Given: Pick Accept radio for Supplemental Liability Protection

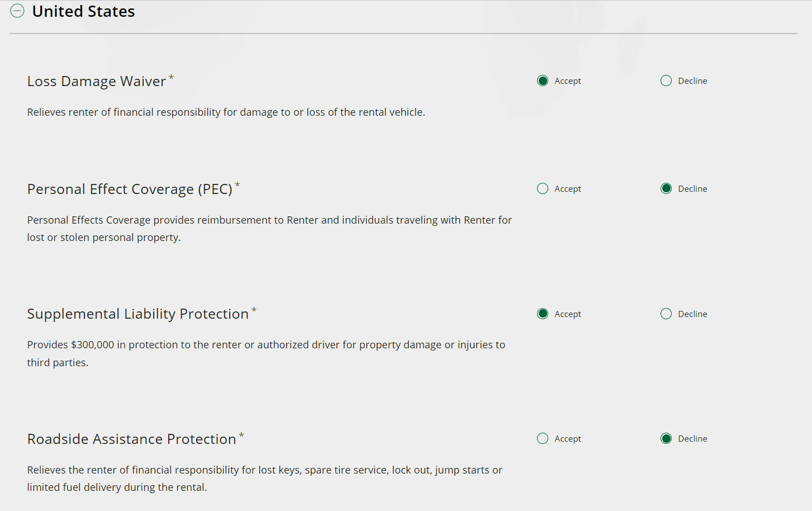Looking at the screenshot, I should (x=543, y=314).
